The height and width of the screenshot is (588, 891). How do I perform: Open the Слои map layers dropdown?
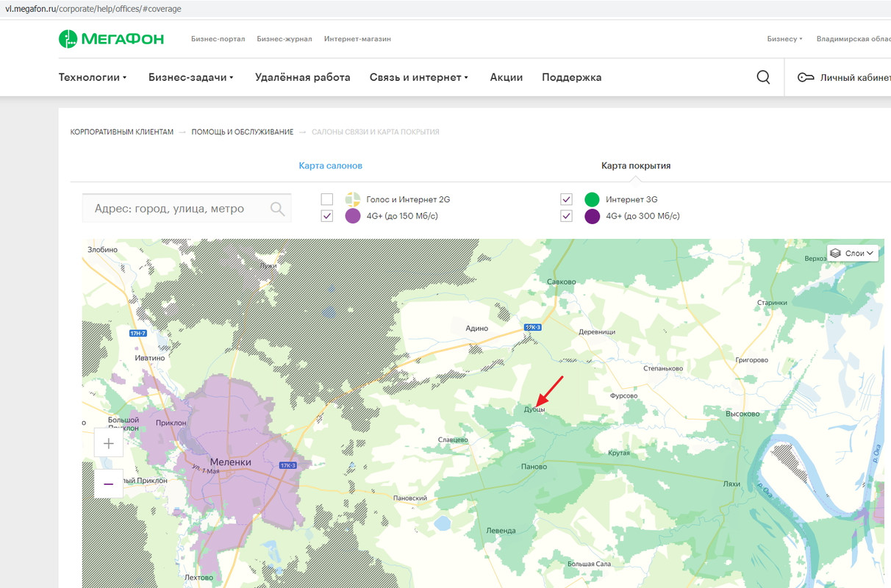click(x=853, y=253)
